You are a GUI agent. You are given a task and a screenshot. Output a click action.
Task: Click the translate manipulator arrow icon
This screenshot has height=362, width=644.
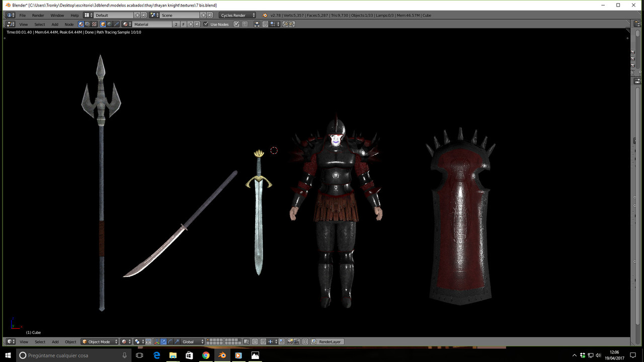click(164, 342)
